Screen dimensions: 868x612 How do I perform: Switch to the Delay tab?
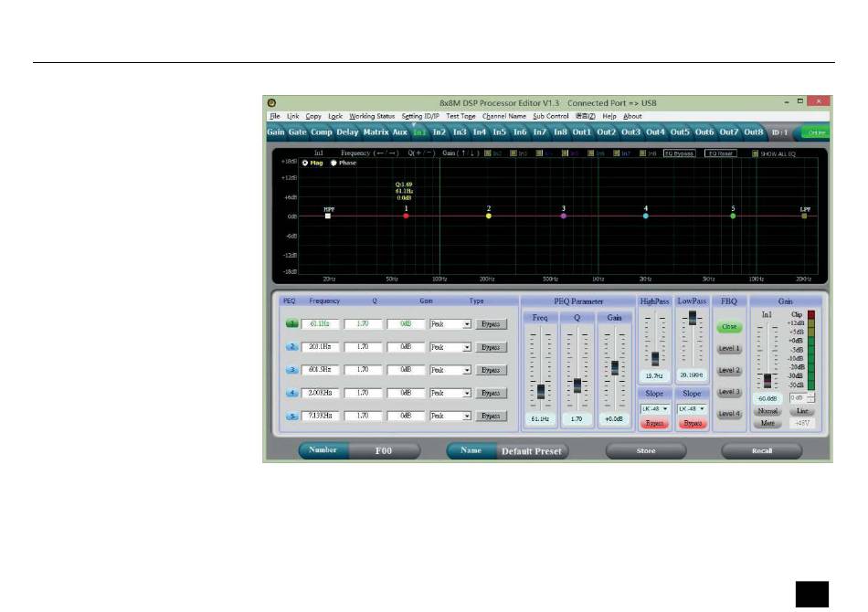click(x=347, y=132)
